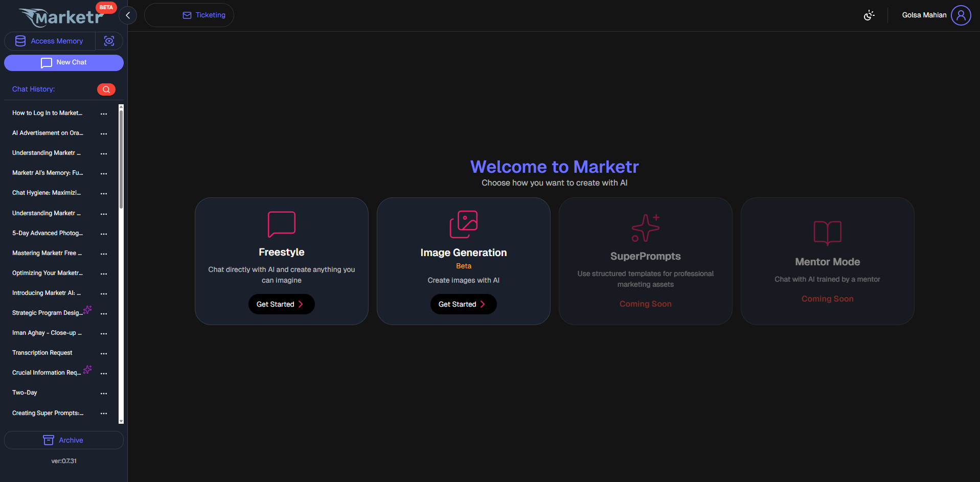Open chat 'Introducing Marketr AI: ...'
This screenshot has height=482, width=980.
[47, 293]
